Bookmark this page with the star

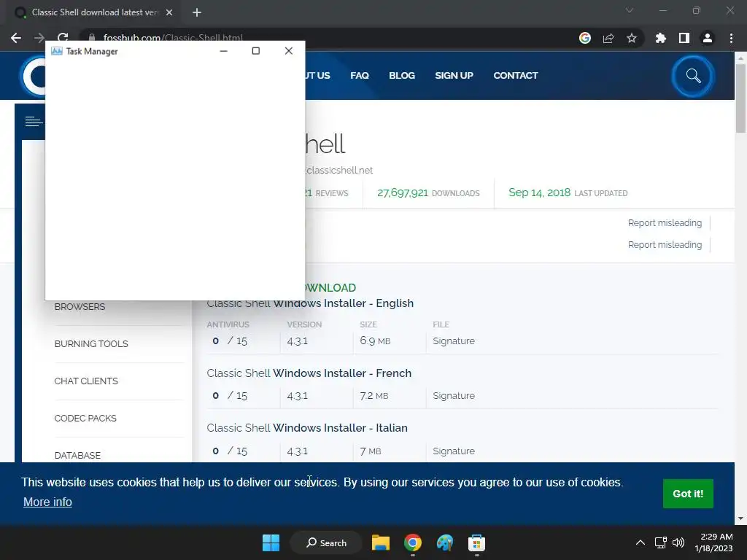(x=632, y=38)
